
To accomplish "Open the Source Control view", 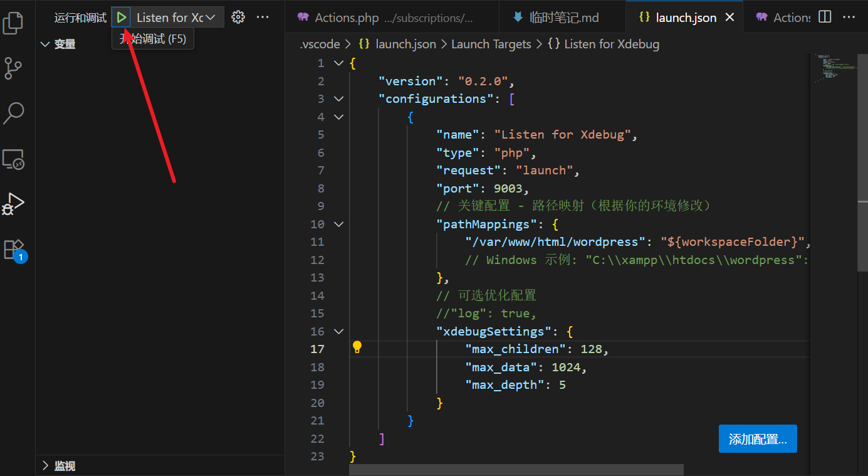I will (x=13, y=68).
